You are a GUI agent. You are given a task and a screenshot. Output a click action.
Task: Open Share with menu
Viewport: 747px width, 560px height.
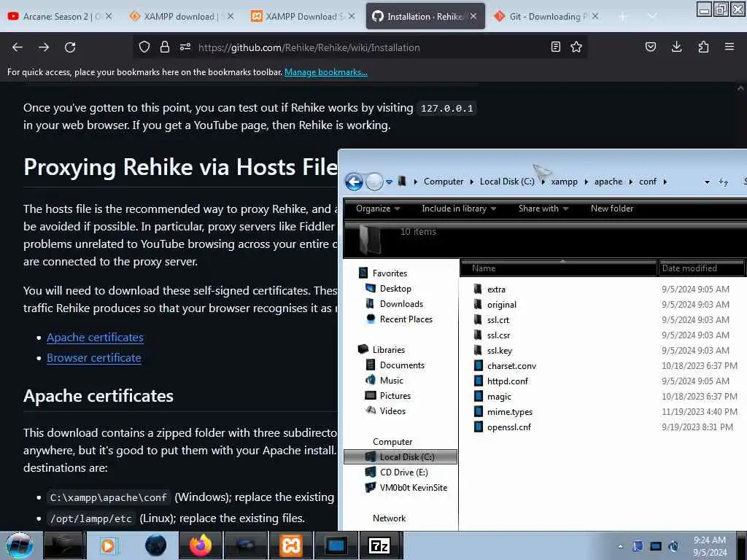coord(543,209)
